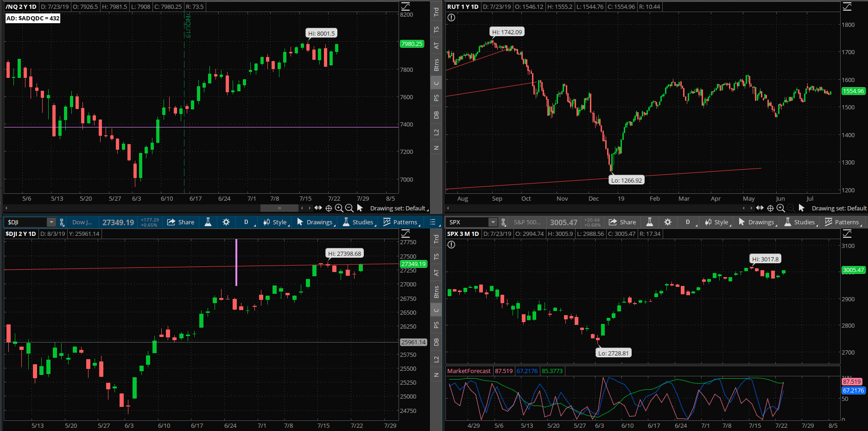Image resolution: width=868 pixels, height=431 pixels.
Task: Expand the Patterns menu in SPX toolbar
Action: (843, 222)
